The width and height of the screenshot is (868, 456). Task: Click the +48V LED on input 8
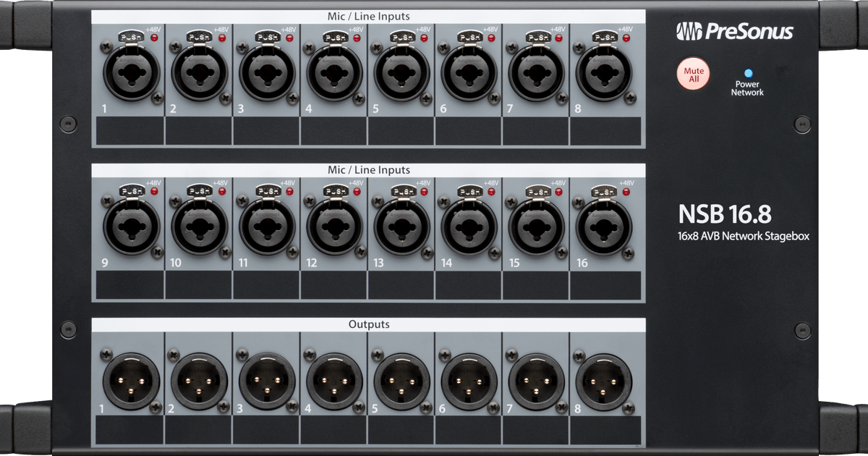[626, 38]
